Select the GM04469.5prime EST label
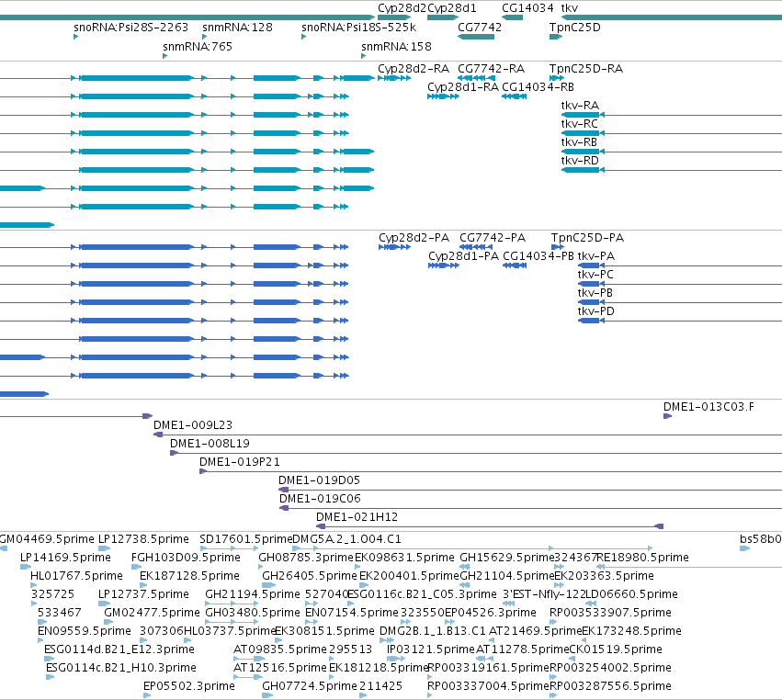This screenshot has width=782, height=700. tap(46, 539)
